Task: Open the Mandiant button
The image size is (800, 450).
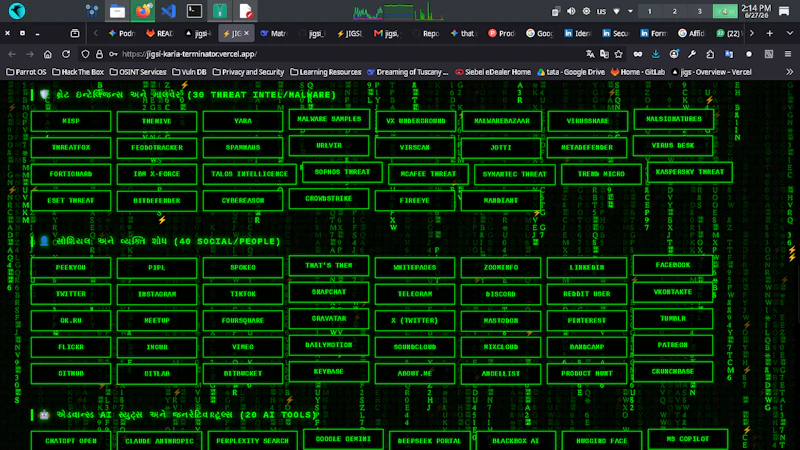Action: (x=501, y=201)
